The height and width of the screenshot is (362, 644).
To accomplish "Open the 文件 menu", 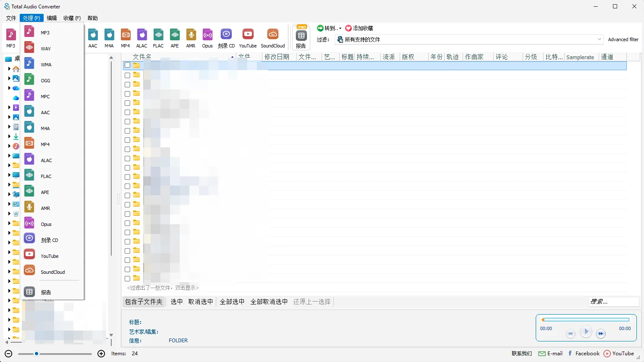I will [x=11, y=18].
